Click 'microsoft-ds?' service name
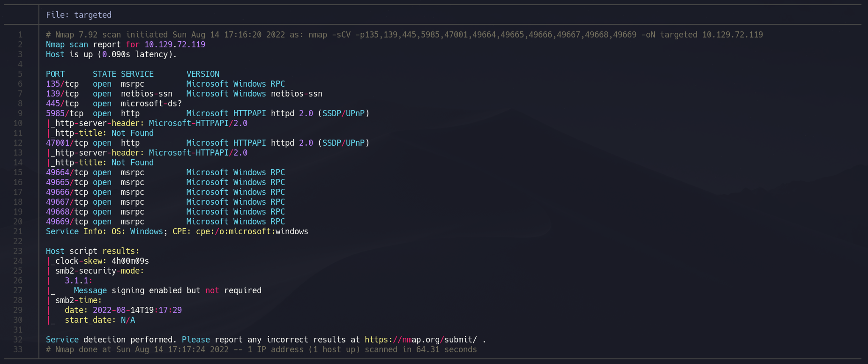The width and height of the screenshot is (868, 364). point(151,104)
